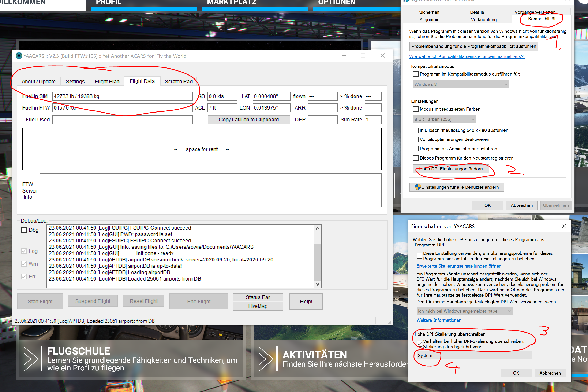Click 'Problembehandlung für die Programmkompatibilität ausführen'
The image size is (588, 392).
point(474,46)
